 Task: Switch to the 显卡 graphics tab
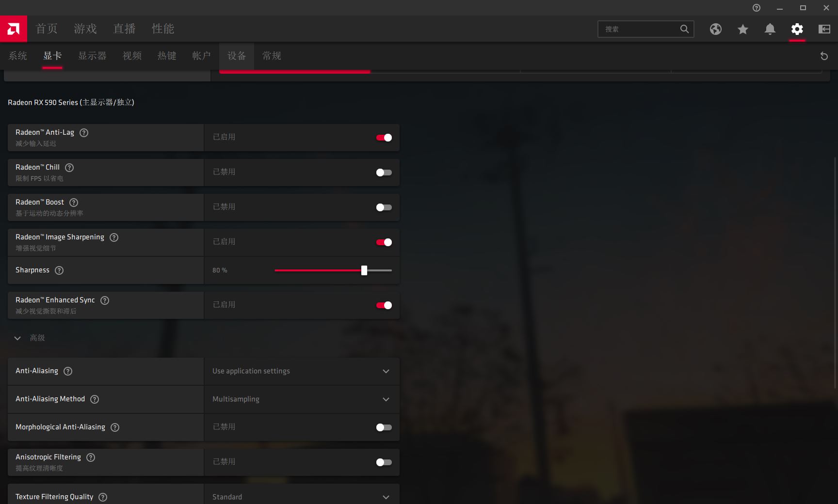pyautogui.click(x=52, y=56)
